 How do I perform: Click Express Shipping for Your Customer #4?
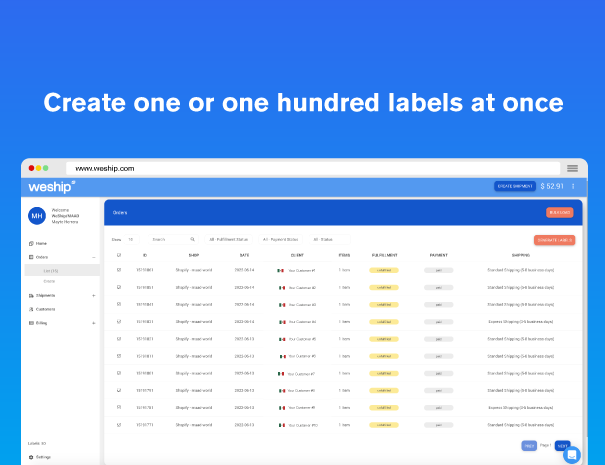[521, 322]
